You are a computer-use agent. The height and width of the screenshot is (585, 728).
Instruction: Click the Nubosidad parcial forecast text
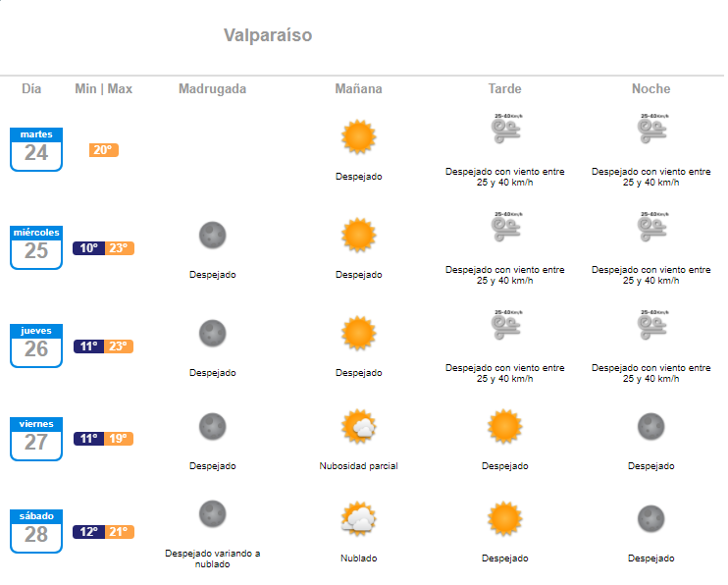[x=358, y=466]
